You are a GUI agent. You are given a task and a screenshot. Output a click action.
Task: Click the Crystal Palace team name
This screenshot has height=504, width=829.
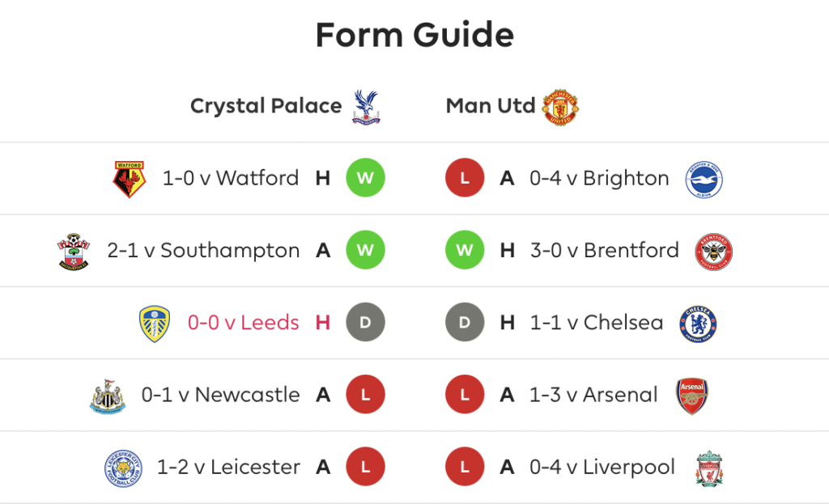coord(266,106)
